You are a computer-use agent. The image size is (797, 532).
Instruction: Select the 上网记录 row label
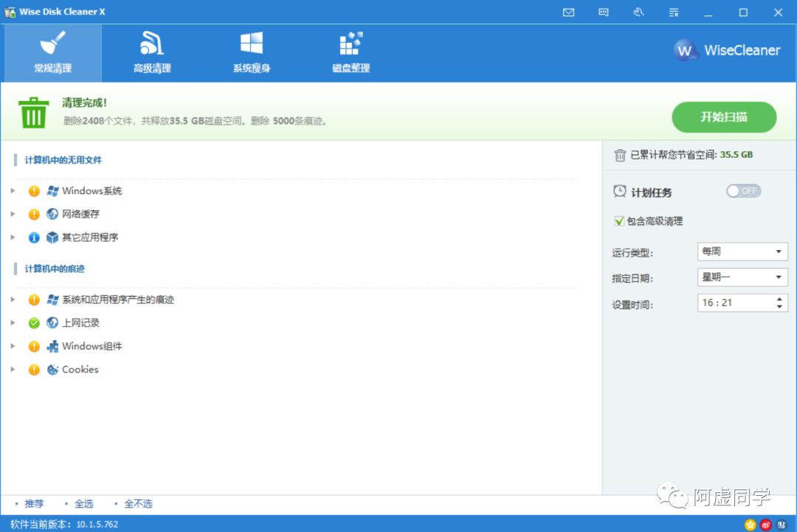pyautogui.click(x=81, y=322)
